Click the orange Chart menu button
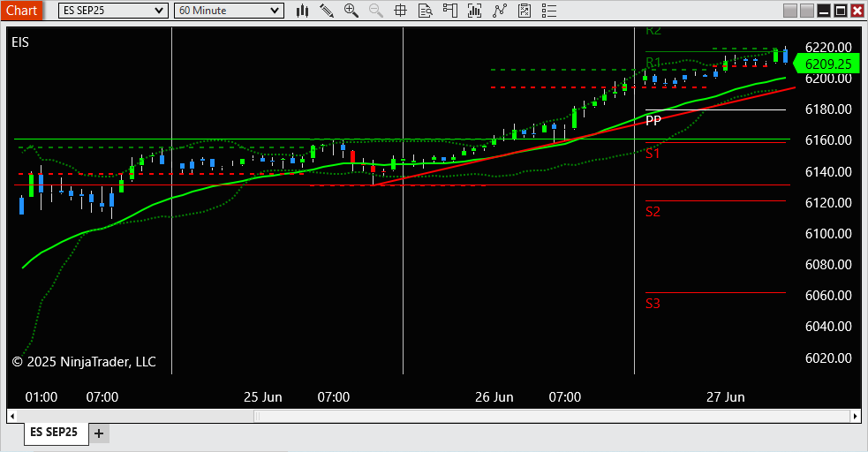Image resolution: width=868 pixels, height=452 pixels. [x=21, y=11]
